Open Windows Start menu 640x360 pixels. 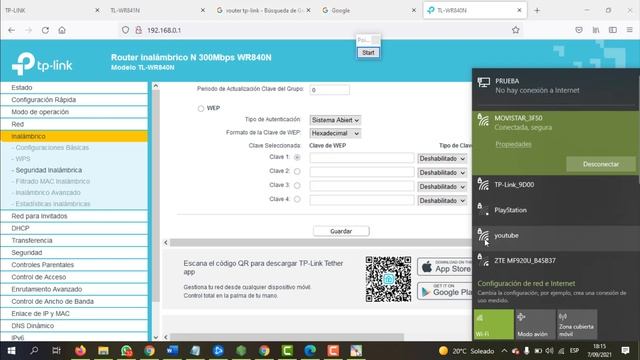[x=11, y=351]
